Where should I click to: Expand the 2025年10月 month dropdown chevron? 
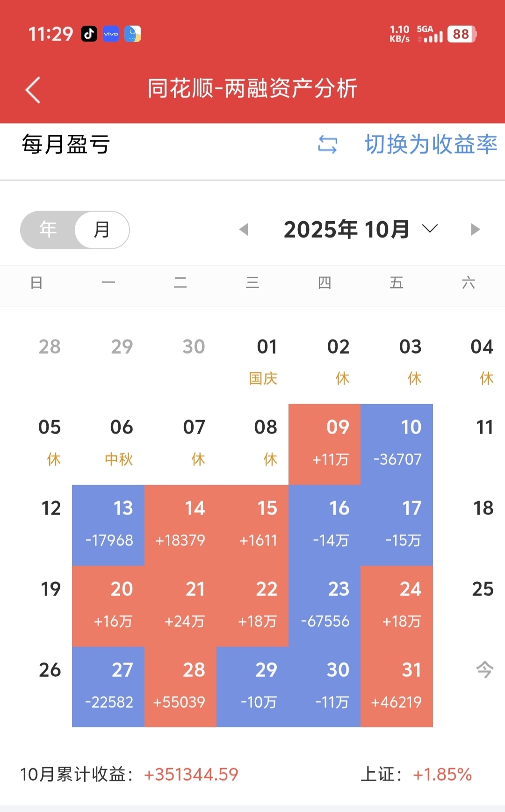(x=430, y=229)
